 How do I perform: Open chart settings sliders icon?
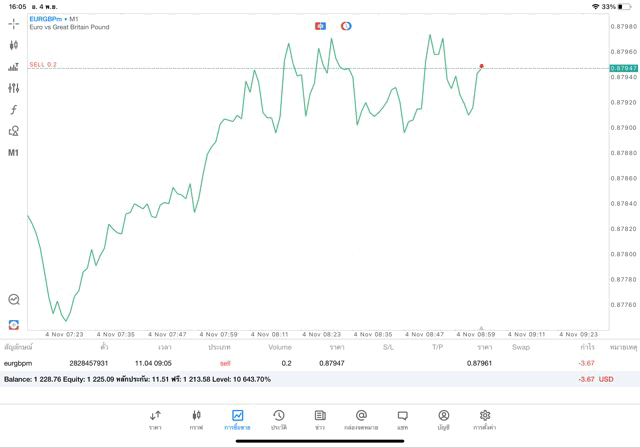13,88
